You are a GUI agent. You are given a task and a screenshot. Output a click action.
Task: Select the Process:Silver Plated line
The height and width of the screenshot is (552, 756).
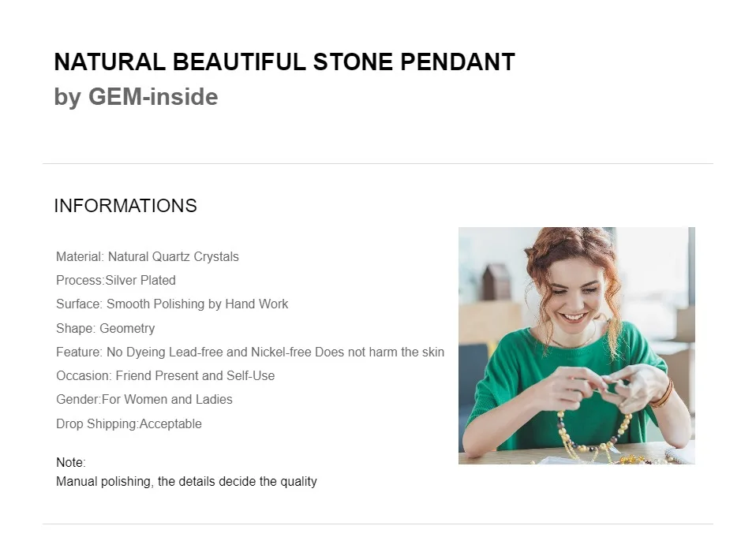coord(116,280)
